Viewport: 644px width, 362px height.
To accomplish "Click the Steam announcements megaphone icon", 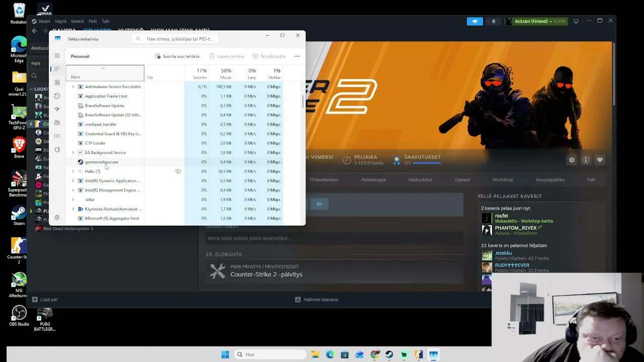I will click(x=475, y=21).
